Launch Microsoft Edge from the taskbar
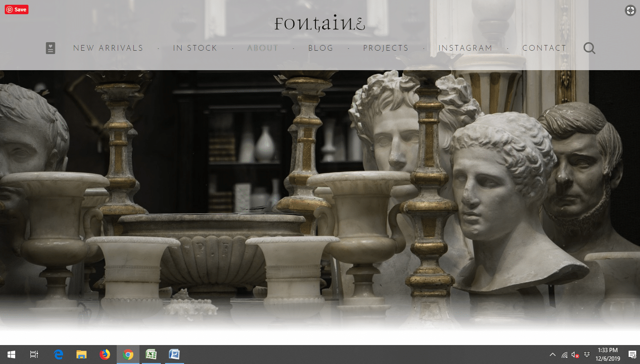 click(x=58, y=355)
